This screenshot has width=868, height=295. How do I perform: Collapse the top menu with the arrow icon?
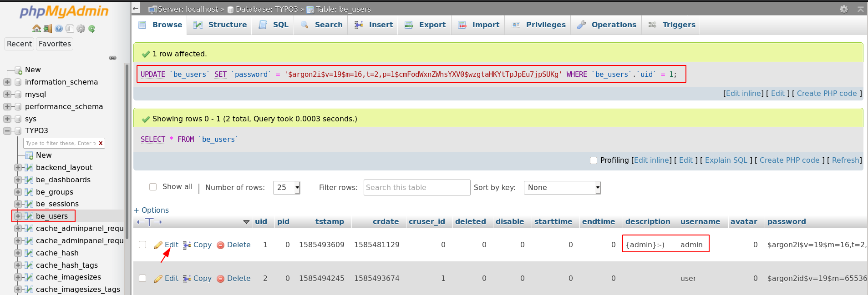click(860, 9)
